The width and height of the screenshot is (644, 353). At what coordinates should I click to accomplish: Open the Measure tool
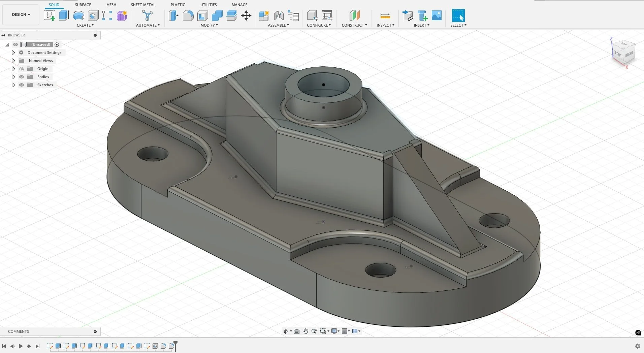click(x=385, y=15)
